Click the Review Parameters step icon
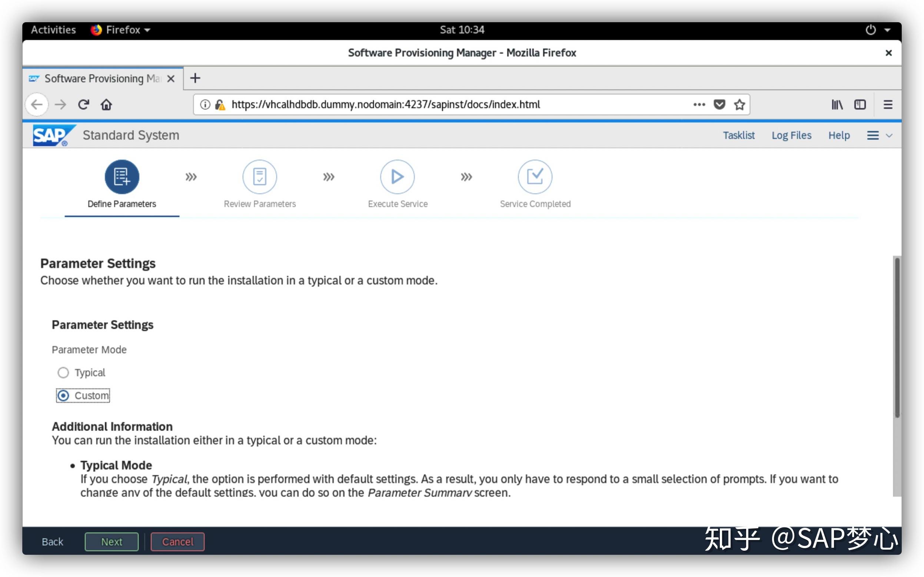This screenshot has height=577, width=924. [259, 176]
